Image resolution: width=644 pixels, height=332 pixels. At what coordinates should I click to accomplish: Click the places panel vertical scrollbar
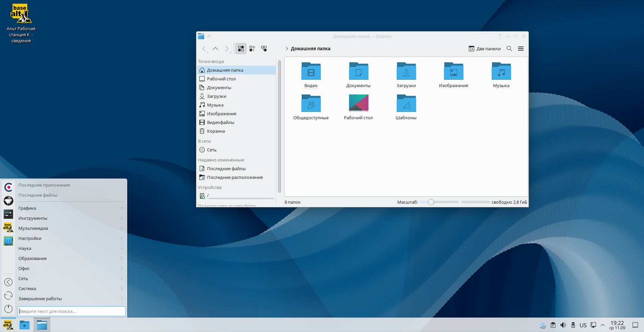click(279, 127)
